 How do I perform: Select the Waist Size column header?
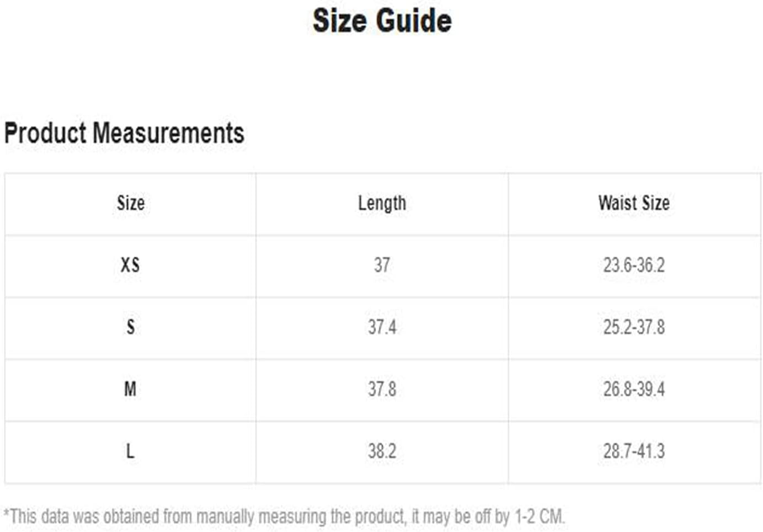(634, 203)
